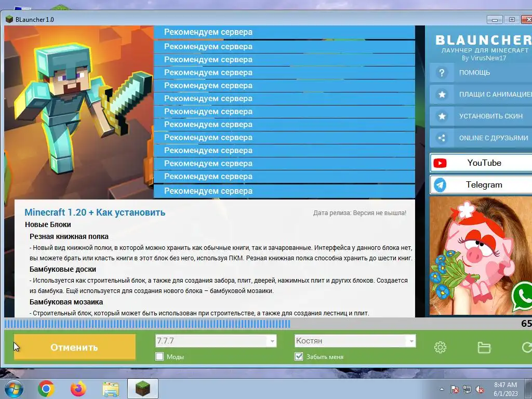Screen dimensions: 532x399
Task: Click the refresh arrow icon
Action: [527, 347]
